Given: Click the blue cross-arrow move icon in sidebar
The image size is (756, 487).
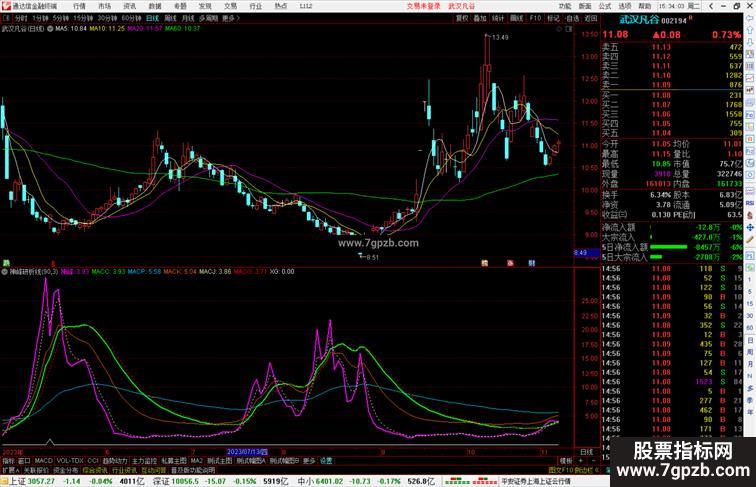Looking at the screenshot, I should pos(750,227).
